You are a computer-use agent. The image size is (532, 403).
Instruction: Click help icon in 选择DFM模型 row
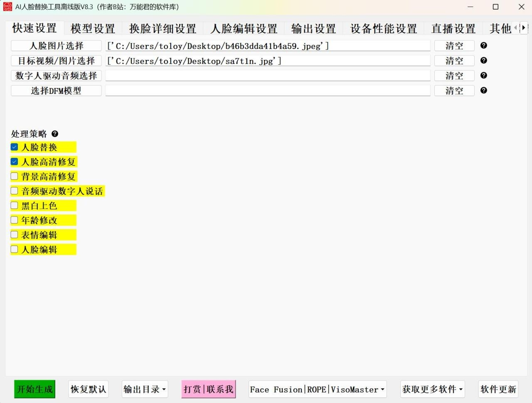(x=483, y=90)
